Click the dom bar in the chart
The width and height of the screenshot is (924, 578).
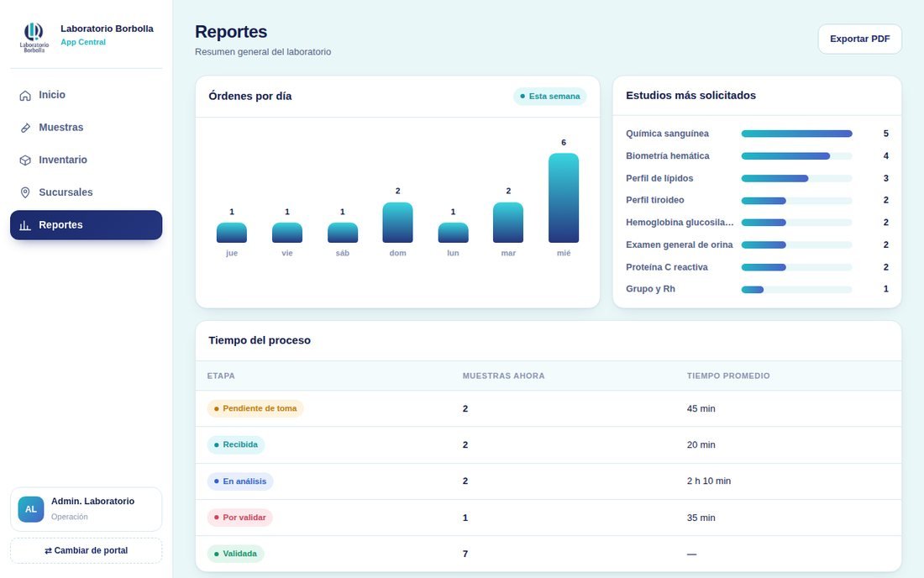398,223
